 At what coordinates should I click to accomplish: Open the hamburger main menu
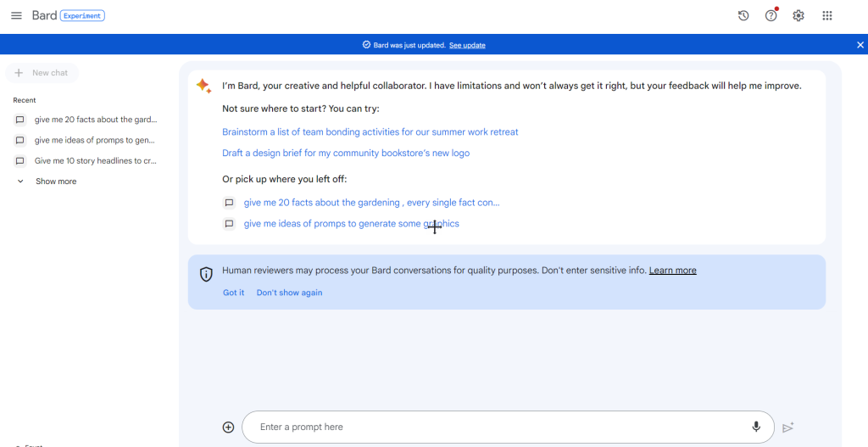pyautogui.click(x=17, y=15)
